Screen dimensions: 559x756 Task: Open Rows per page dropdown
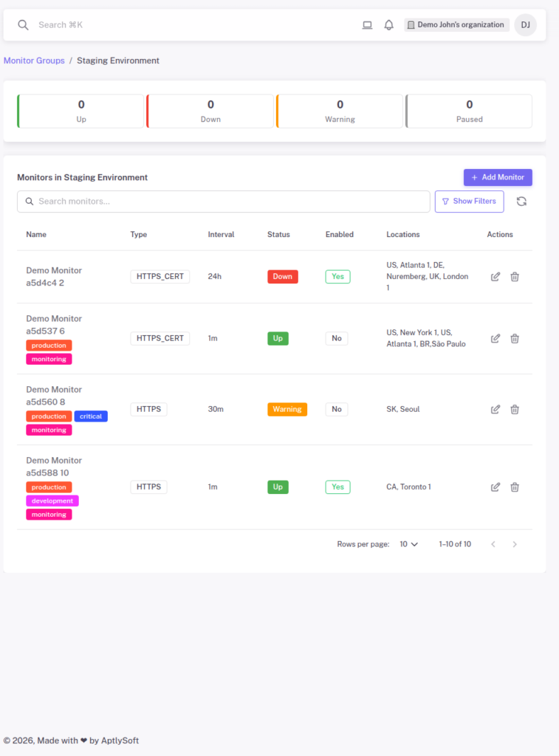point(408,544)
